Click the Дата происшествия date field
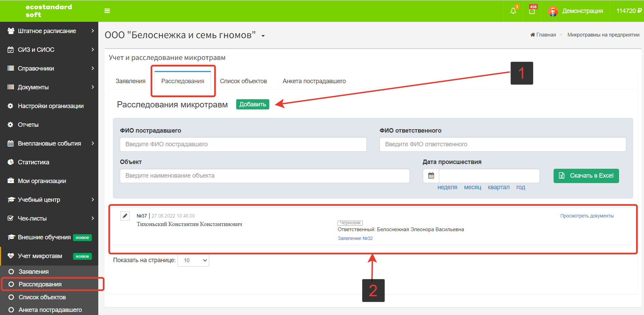This screenshot has height=315, width=644. click(489, 176)
